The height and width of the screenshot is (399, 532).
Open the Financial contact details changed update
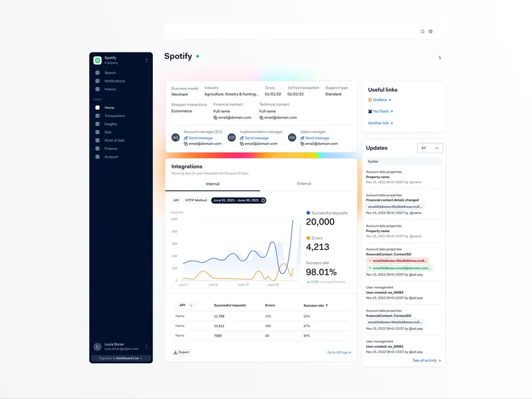pos(392,200)
